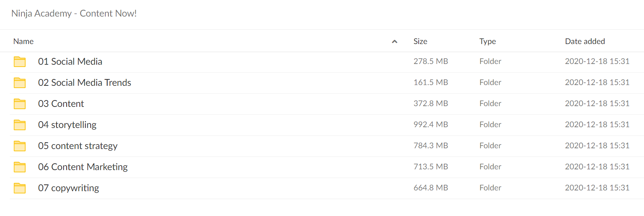The height and width of the screenshot is (216, 644).
Task: Click the 02 Social Media Trends folder icon
Action: pyautogui.click(x=20, y=83)
